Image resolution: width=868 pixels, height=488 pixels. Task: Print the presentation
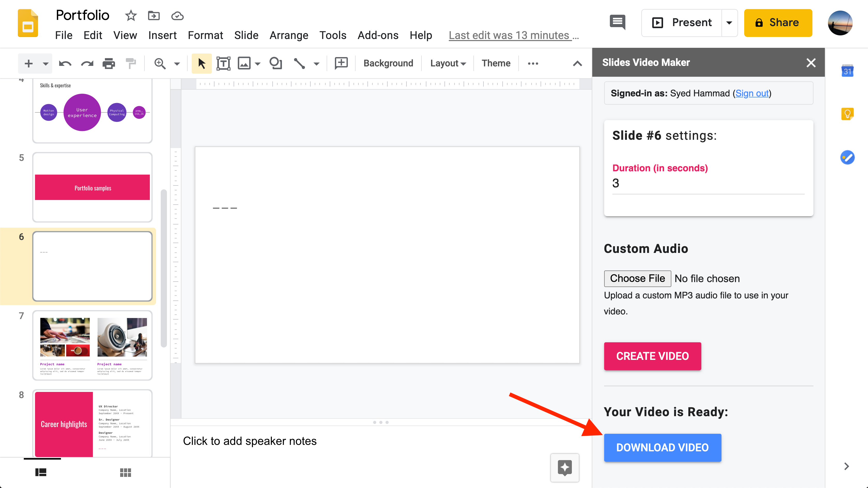(109, 63)
